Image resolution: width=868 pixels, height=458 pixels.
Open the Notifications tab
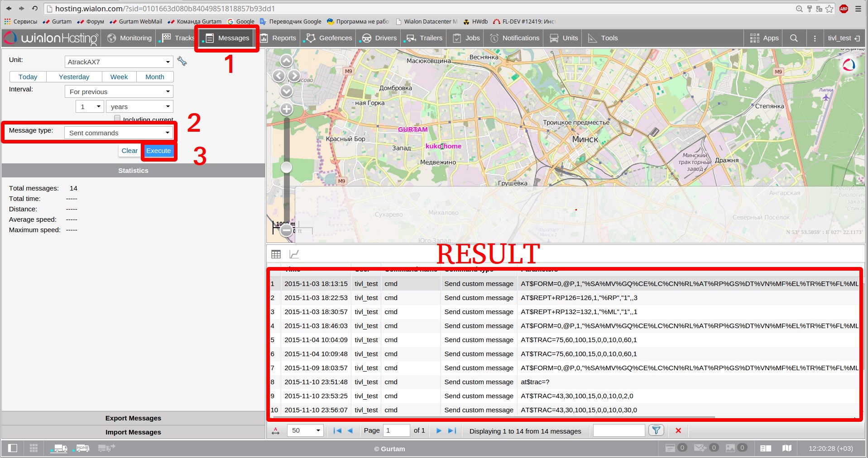pos(515,38)
